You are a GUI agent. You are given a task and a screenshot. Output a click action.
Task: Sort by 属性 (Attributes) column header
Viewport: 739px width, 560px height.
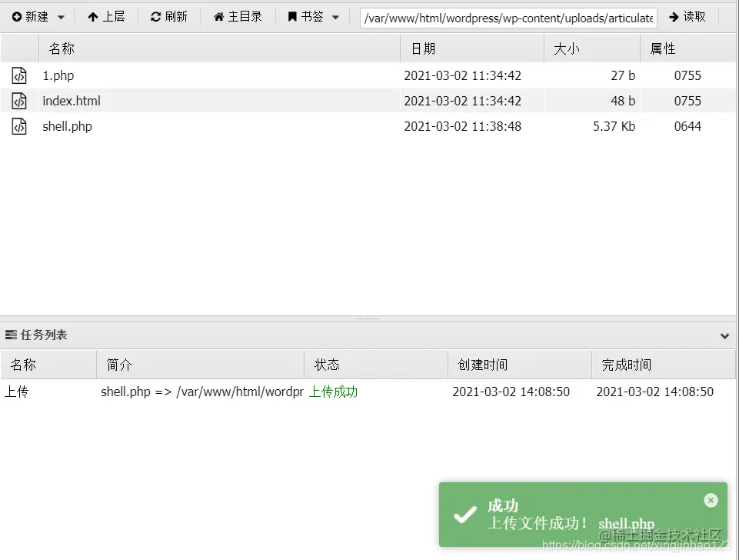coord(687,48)
